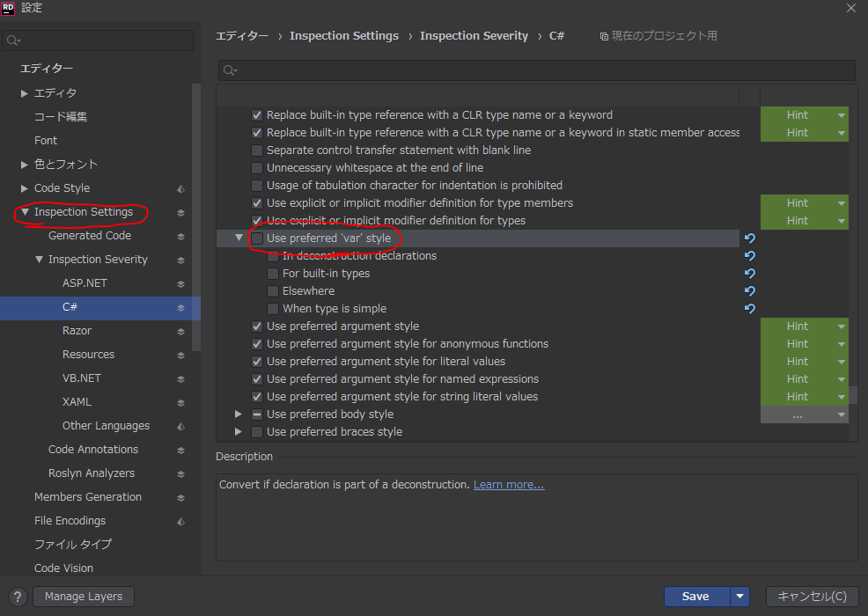
Task: Expand 'Use preferred braces style' node
Action: coord(239,432)
